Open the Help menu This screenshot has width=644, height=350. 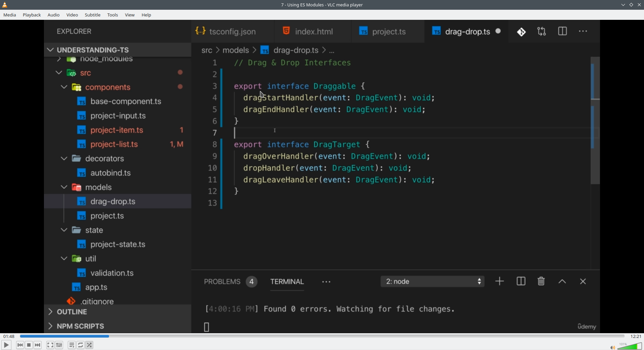[147, 15]
